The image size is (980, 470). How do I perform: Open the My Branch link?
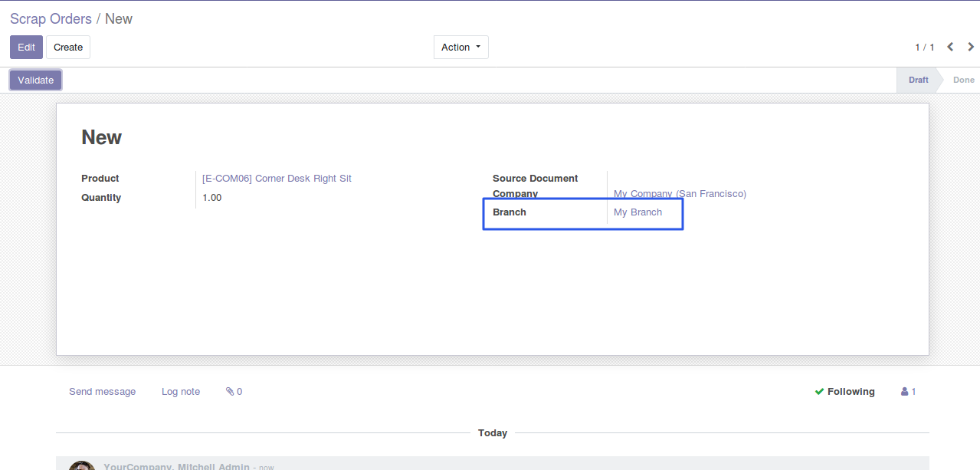637,212
